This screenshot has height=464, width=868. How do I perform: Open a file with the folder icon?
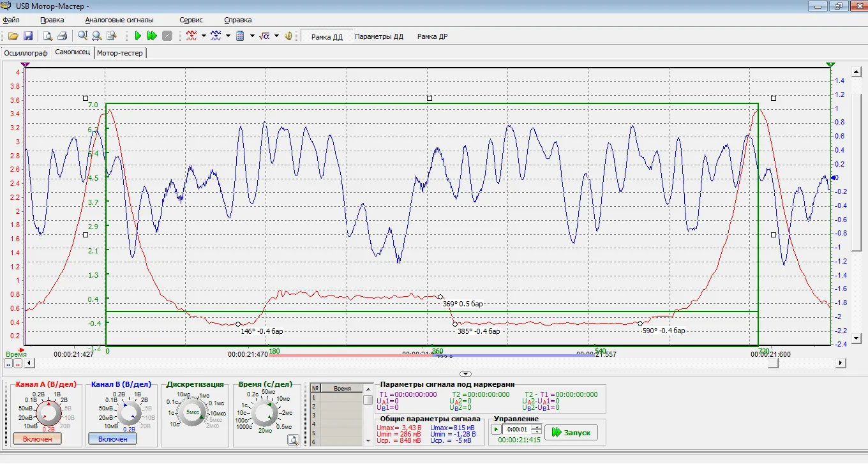coord(13,36)
